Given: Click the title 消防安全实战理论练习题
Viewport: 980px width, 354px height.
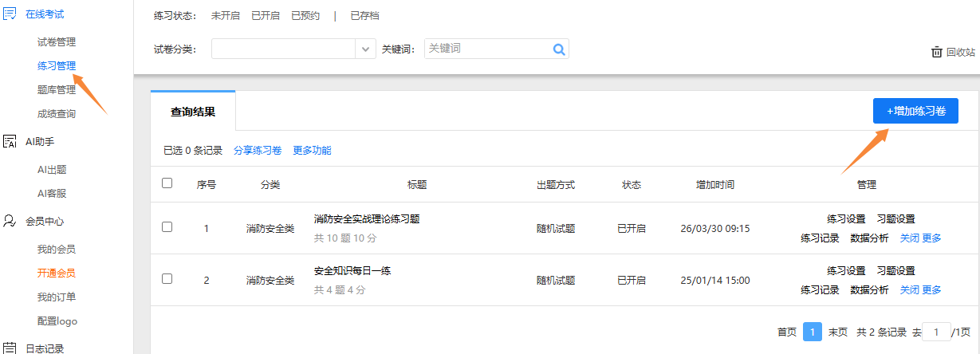Looking at the screenshot, I should pos(367,218).
